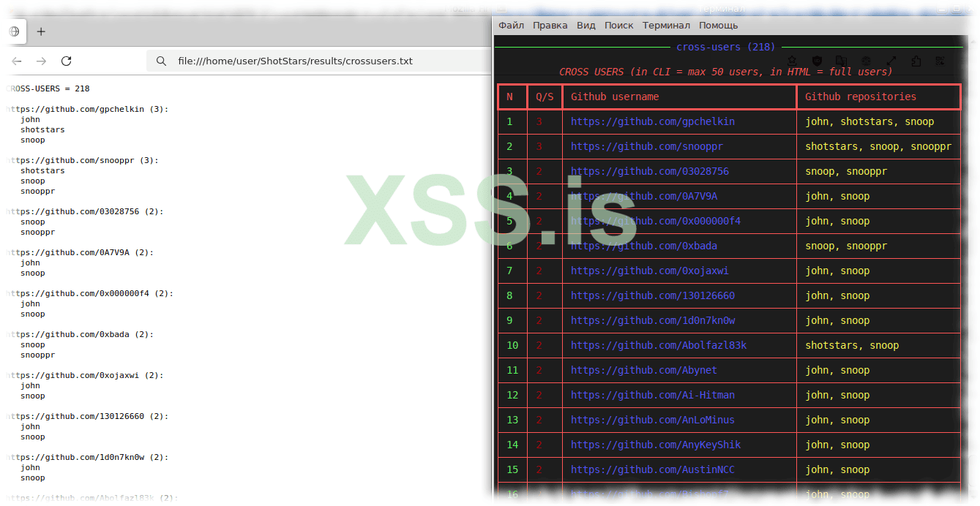Click github.com/130126660 (2) line in browser
This screenshot has height=506, width=980.
(87, 416)
